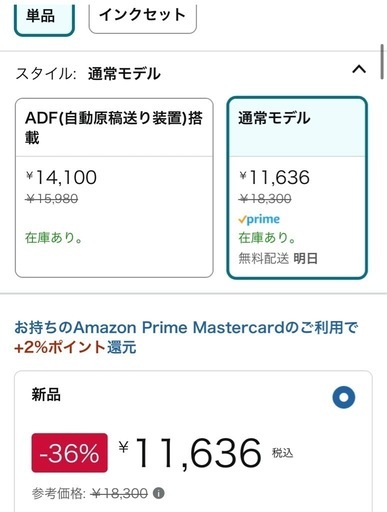The image size is (387, 512).
Task: Click the prime badge icon
Action: point(259,219)
